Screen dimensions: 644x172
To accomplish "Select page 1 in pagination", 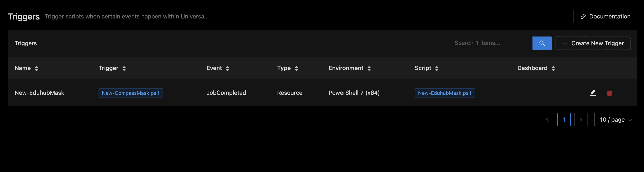I will coord(564,120).
